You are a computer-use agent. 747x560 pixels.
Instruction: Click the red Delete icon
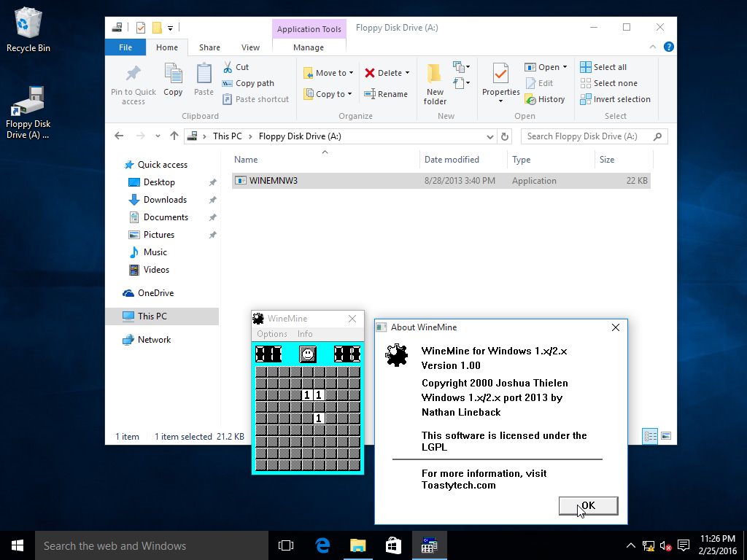point(370,73)
